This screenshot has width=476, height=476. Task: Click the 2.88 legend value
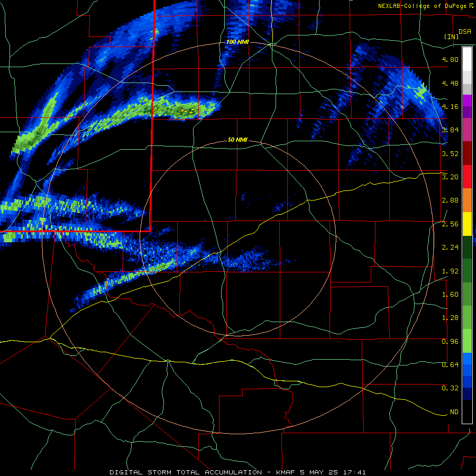point(450,200)
